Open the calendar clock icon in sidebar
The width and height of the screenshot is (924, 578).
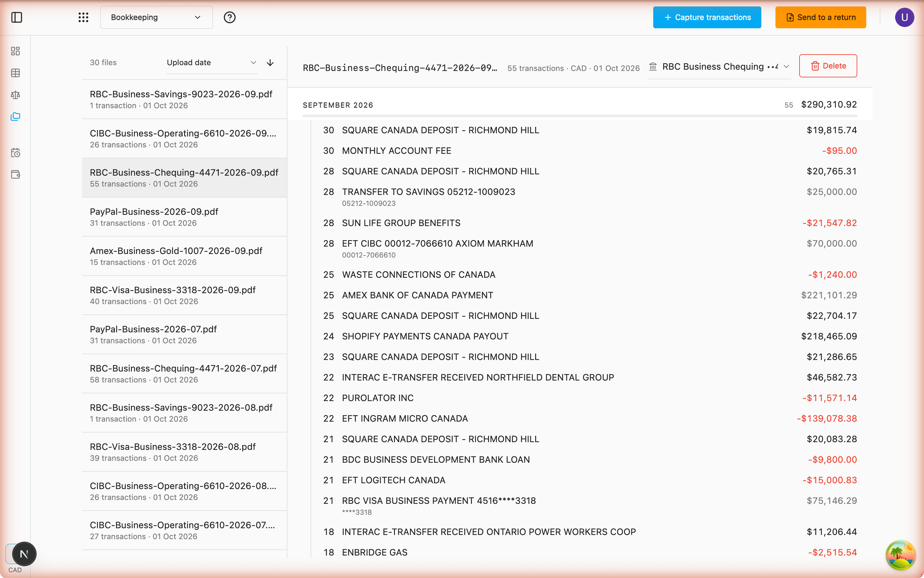(x=15, y=153)
